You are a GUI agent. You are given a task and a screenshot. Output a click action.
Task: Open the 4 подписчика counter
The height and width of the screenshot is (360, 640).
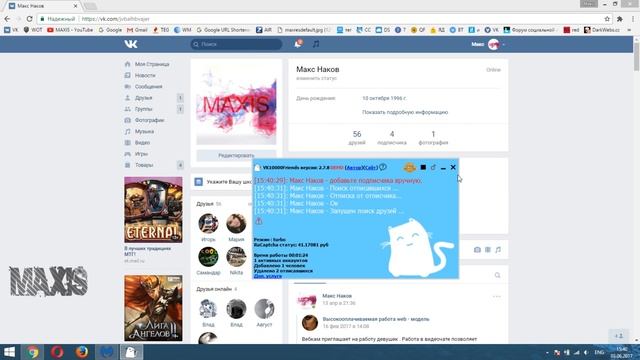tap(392, 138)
